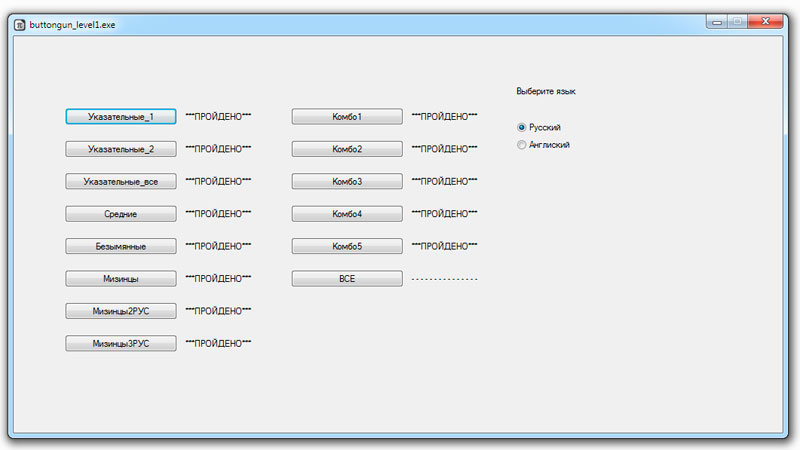Screen dimensions: 800x450
Task: Click the ПРОЙДЕНО status next to Указательные_1
Action: pyautogui.click(x=218, y=116)
